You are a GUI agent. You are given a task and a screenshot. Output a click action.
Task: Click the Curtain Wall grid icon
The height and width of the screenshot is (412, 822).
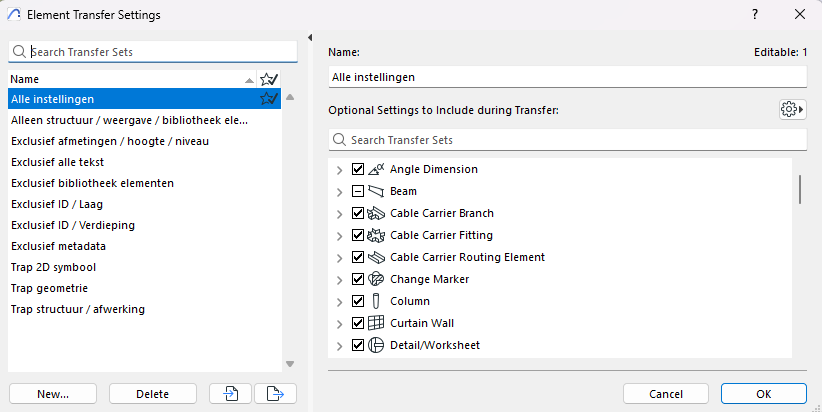(x=376, y=323)
